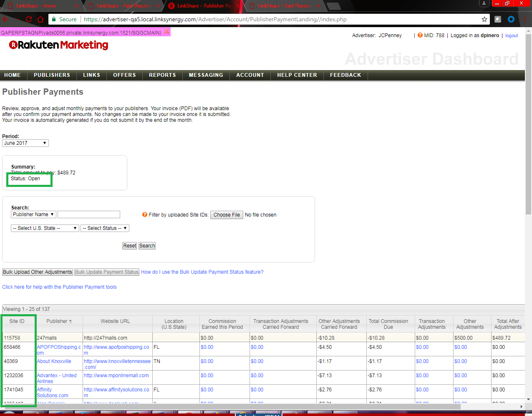
Task: Open the Publisher Name search type dropdown
Action: tap(33, 214)
